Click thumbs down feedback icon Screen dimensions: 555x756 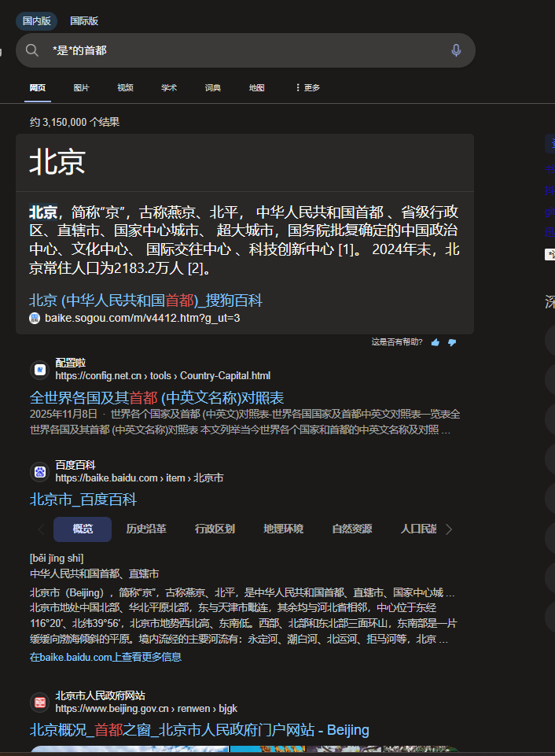pyautogui.click(x=452, y=342)
